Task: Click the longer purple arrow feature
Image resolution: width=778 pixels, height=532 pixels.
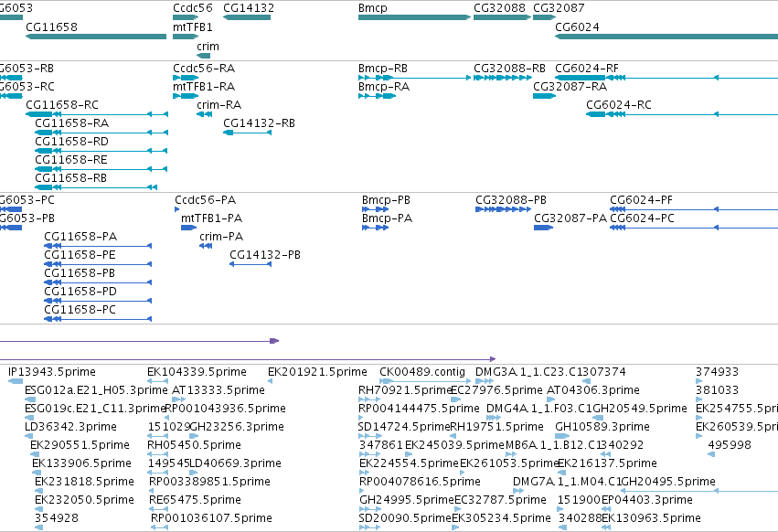Action: tap(248, 359)
